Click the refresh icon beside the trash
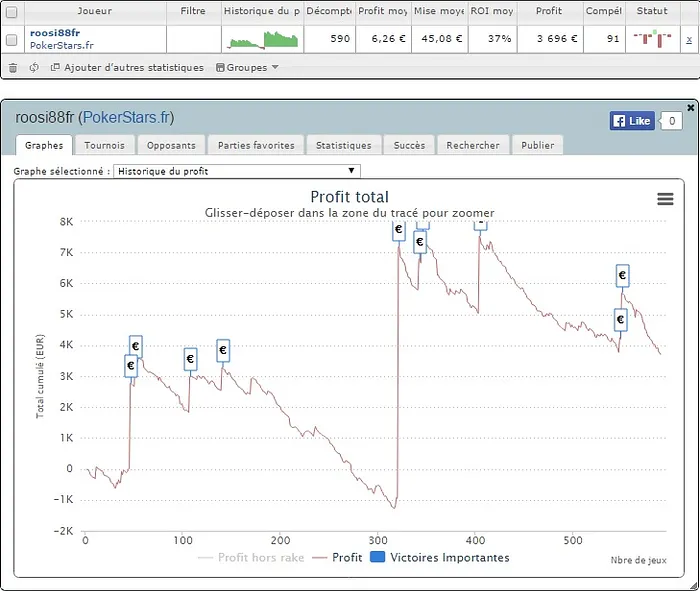The width and height of the screenshot is (700, 591). pyautogui.click(x=34, y=67)
